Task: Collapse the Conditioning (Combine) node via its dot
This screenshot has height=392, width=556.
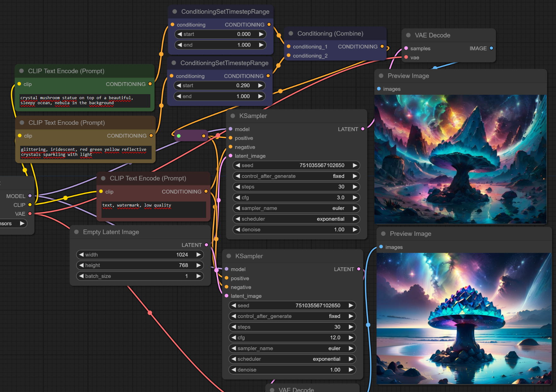Action: point(291,33)
